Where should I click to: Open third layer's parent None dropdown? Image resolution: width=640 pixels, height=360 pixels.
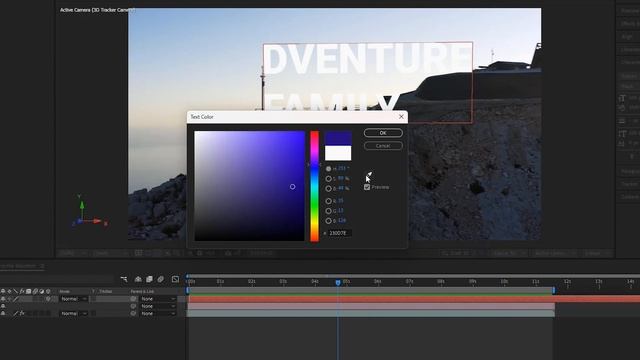[158, 313]
